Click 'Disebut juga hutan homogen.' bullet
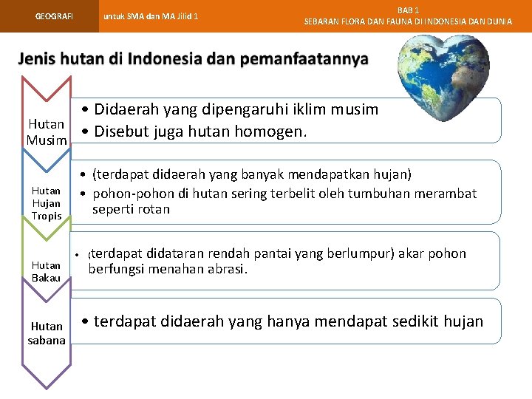This screenshot has height=399, width=532. 200,132
